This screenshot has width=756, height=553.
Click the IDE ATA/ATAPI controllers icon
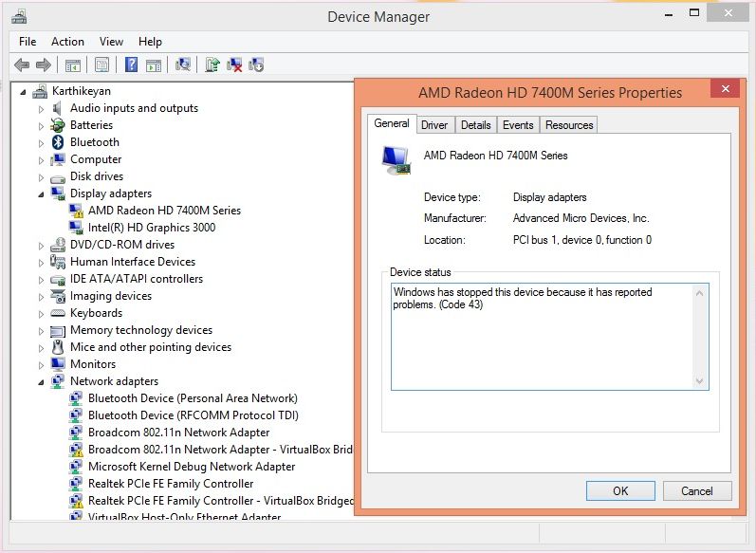click(x=58, y=280)
